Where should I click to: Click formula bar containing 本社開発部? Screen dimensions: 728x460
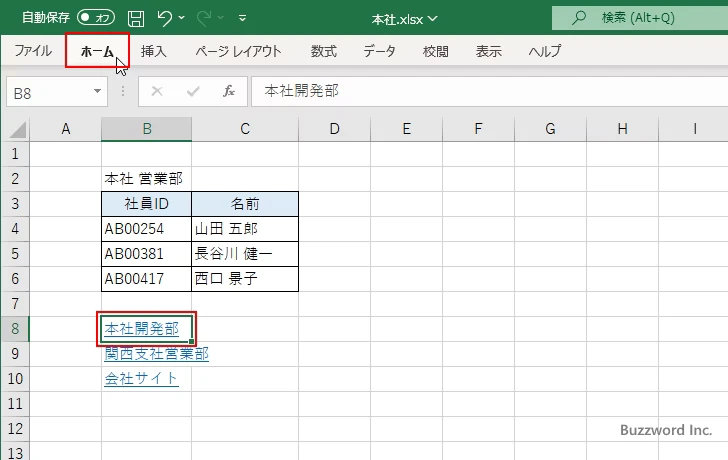pos(489,91)
